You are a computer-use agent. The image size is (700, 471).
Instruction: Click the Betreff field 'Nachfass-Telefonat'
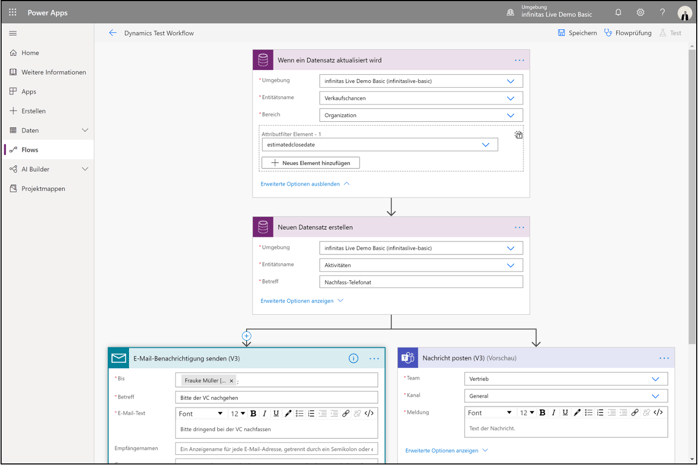point(421,283)
